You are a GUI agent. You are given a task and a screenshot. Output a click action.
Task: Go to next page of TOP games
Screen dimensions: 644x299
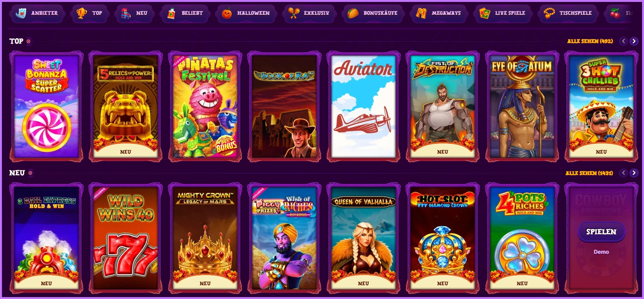click(x=634, y=41)
